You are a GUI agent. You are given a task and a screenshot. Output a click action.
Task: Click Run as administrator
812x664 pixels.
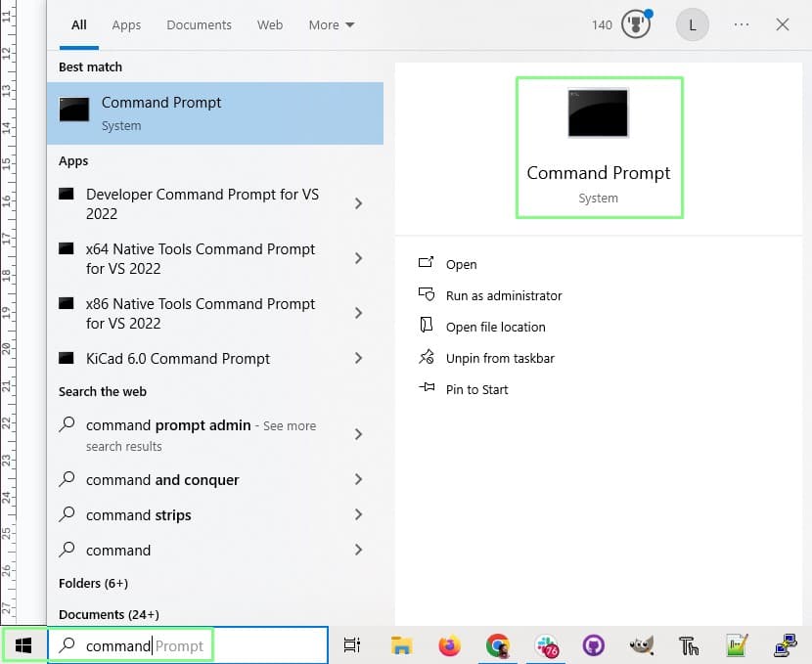[503, 295]
